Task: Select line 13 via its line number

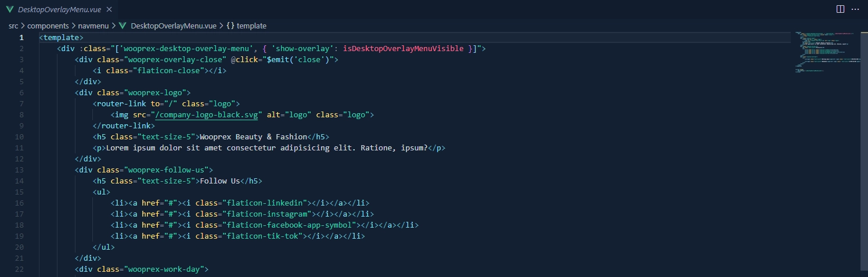Action: pyautogui.click(x=21, y=170)
